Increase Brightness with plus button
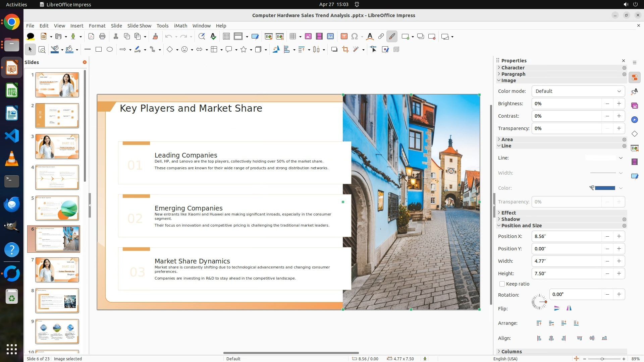 [619, 104]
